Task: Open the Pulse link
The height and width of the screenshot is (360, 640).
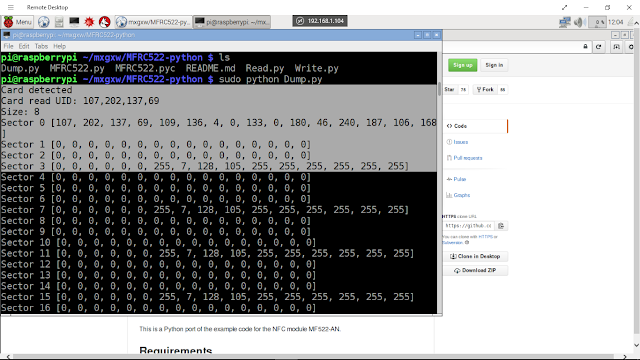Action: click(x=459, y=179)
